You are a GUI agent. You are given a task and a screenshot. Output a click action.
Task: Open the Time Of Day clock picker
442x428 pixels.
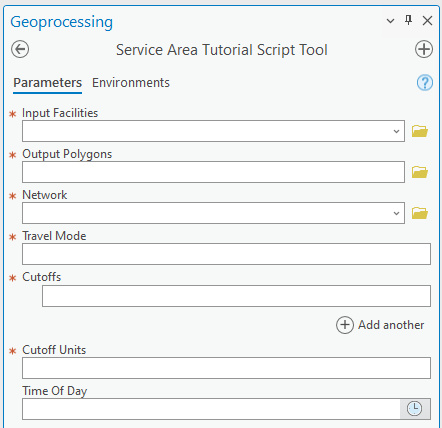[x=415, y=409]
